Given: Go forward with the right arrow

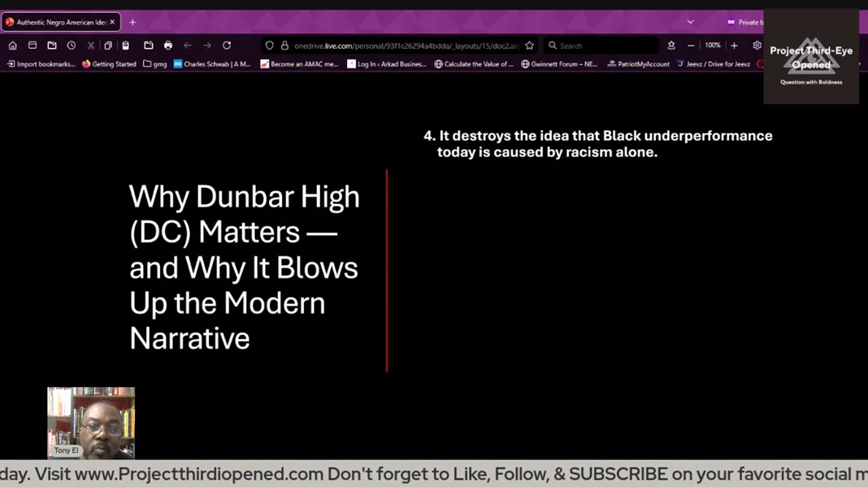Looking at the screenshot, I should [207, 45].
